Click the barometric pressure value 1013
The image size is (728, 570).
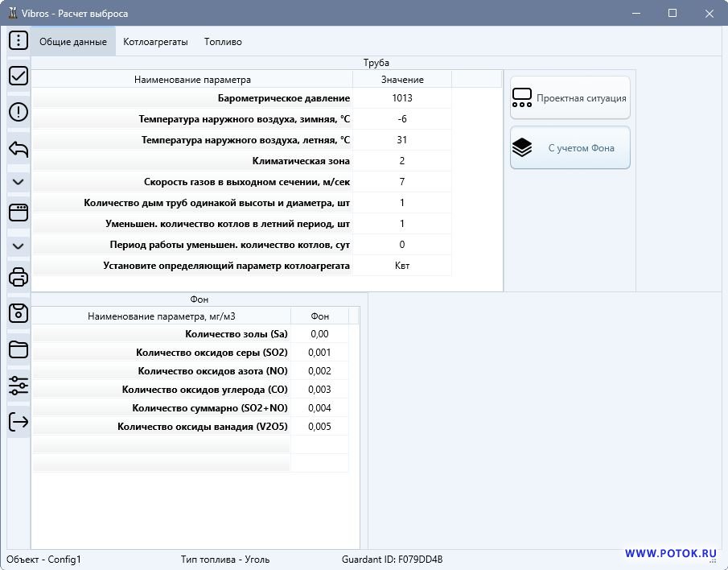click(x=402, y=98)
